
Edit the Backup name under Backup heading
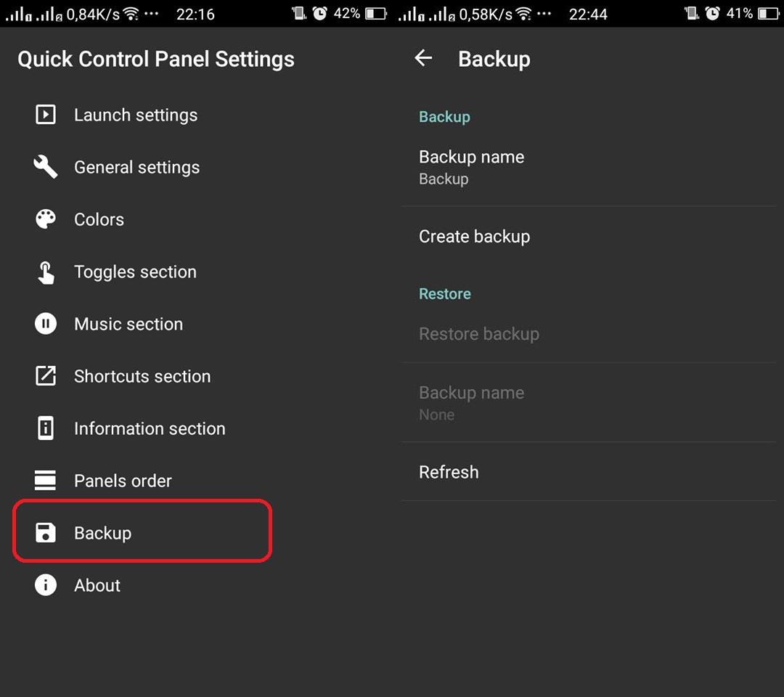(472, 167)
